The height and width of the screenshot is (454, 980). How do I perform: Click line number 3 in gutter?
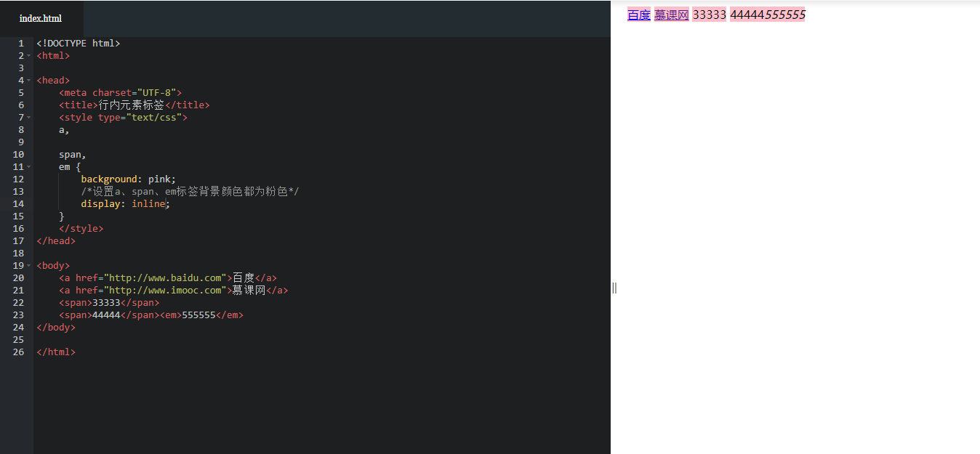tap(21, 68)
